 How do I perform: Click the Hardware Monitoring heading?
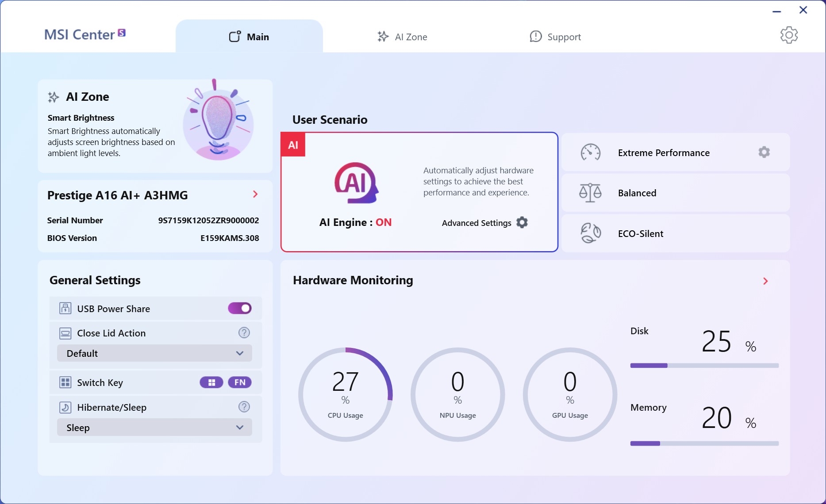click(353, 280)
